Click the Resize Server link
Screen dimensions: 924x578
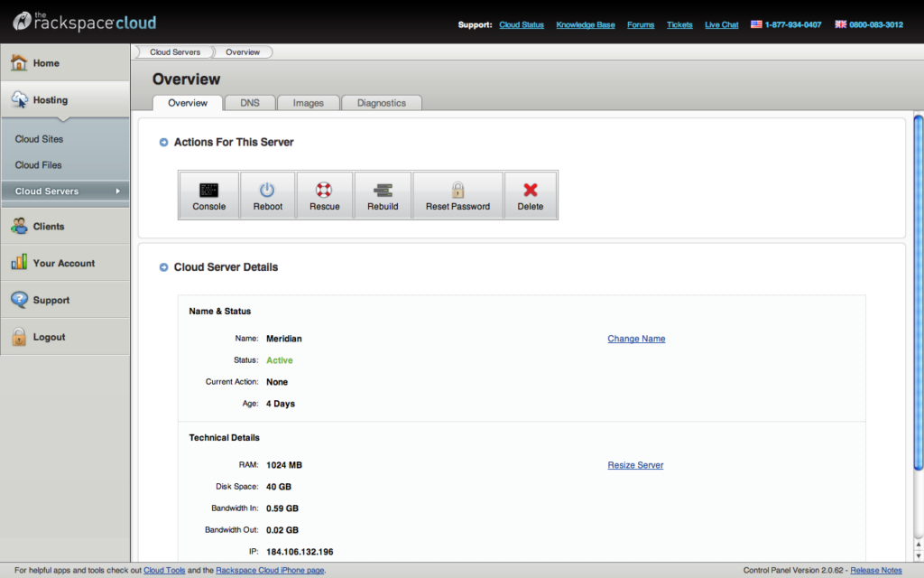pos(635,465)
